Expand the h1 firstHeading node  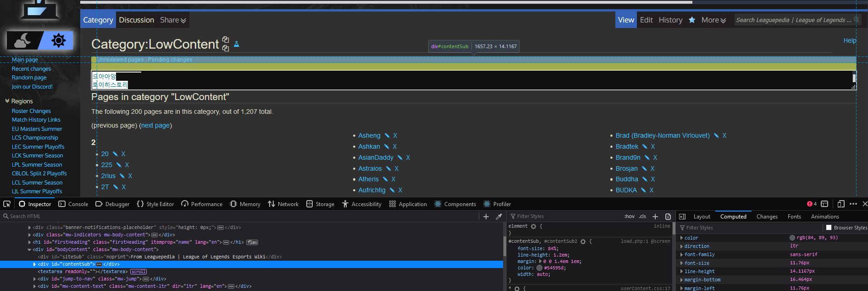29,242
